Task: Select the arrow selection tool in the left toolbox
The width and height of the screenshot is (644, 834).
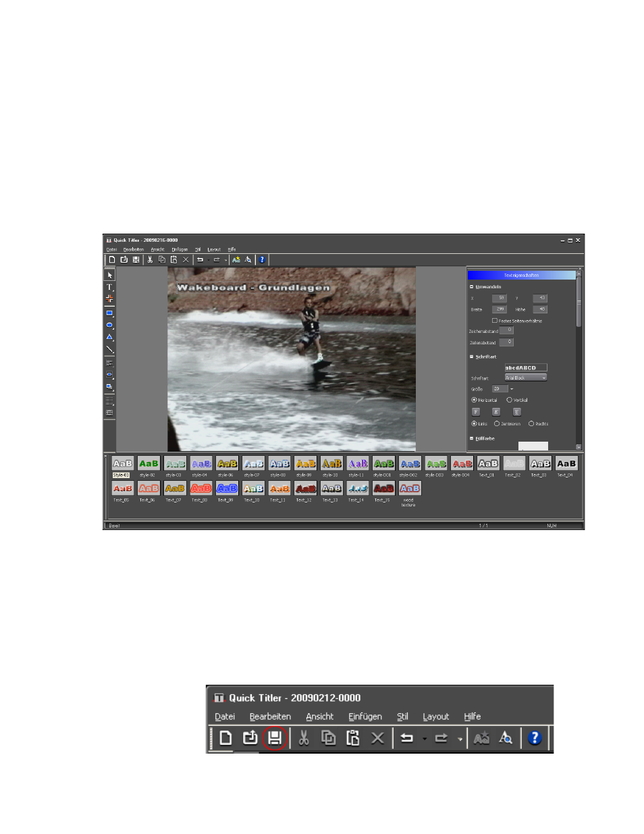Action: [109, 276]
